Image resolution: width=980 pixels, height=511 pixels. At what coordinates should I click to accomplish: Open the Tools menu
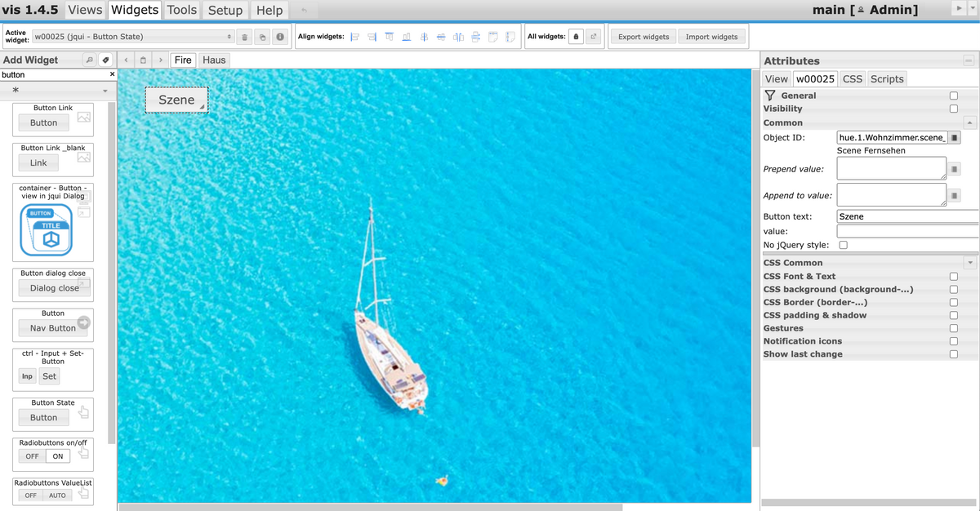182,10
